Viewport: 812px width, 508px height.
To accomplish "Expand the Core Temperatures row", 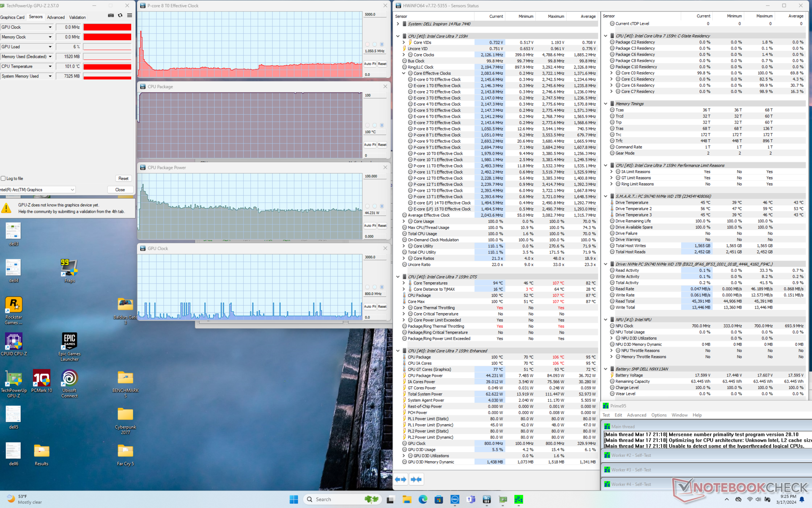I will [x=404, y=283].
